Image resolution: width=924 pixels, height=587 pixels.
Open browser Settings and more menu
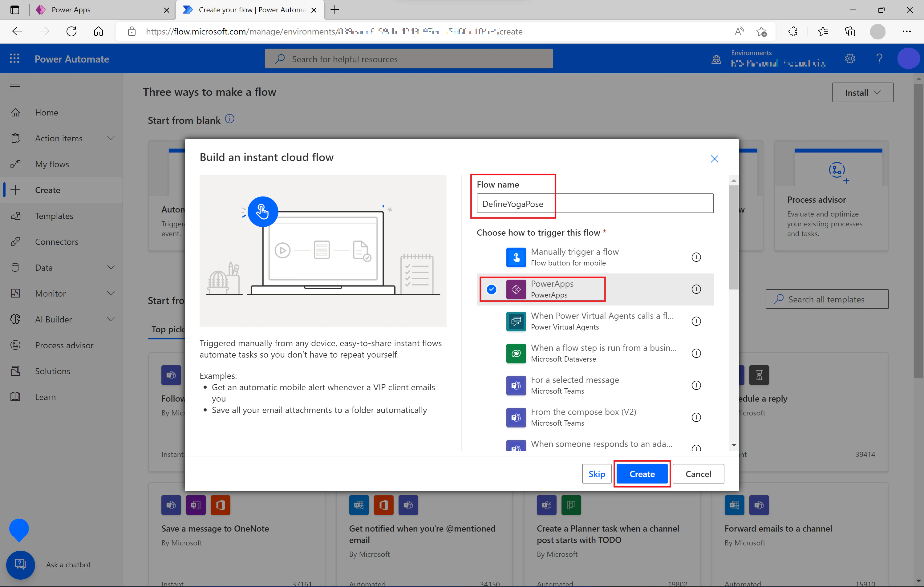pos(907,31)
